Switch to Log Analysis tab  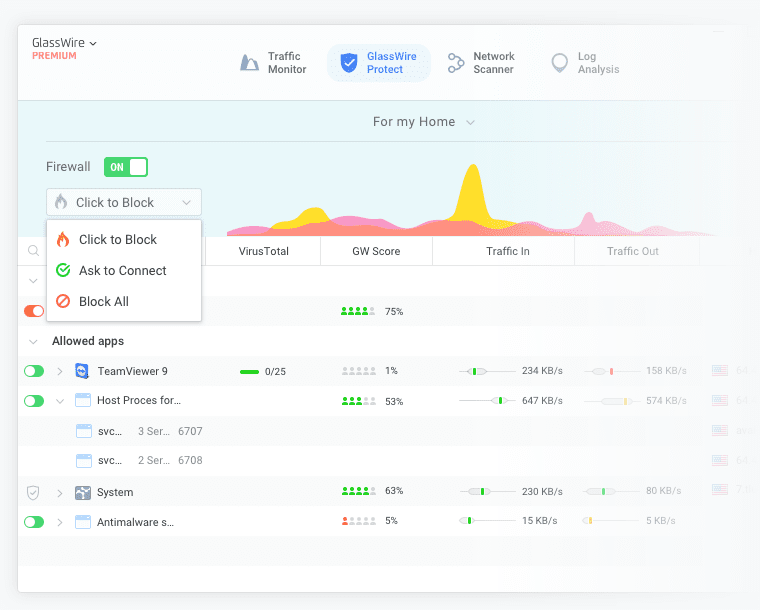point(586,63)
